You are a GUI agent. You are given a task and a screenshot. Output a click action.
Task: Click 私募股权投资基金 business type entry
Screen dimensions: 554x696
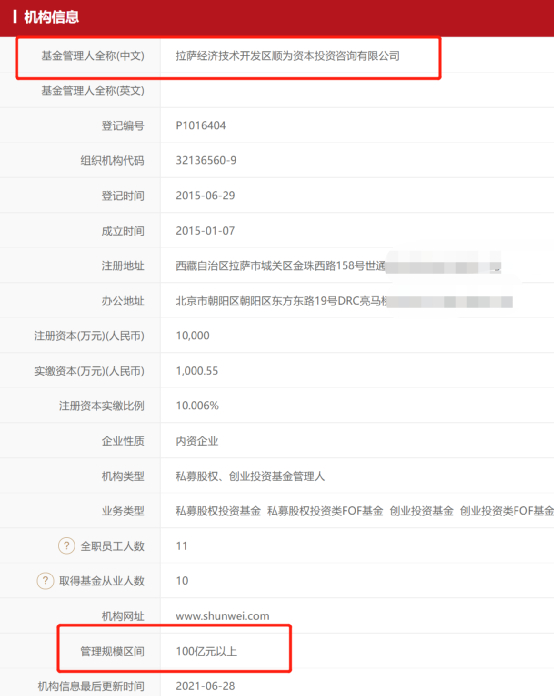(x=218, y=511)
